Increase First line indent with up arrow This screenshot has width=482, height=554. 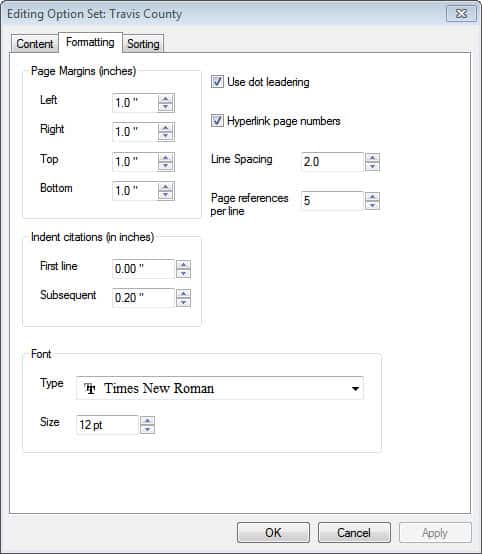(183, 265)
